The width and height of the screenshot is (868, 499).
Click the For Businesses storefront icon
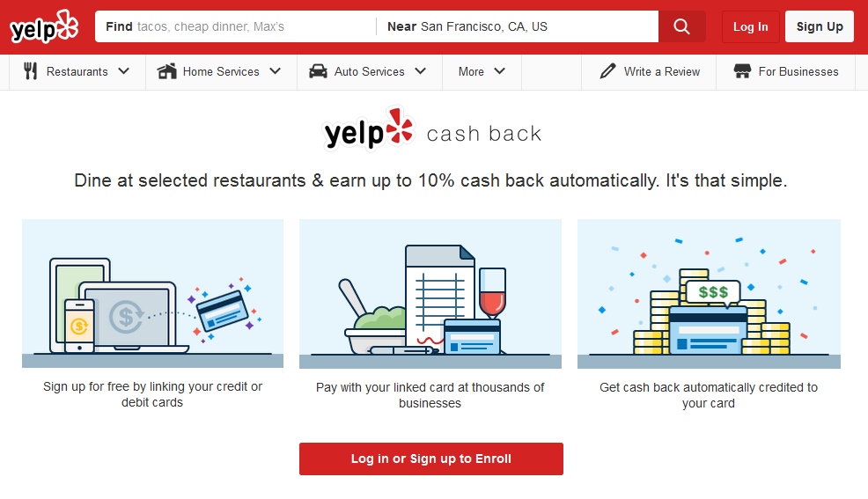[x=742, y=71]
